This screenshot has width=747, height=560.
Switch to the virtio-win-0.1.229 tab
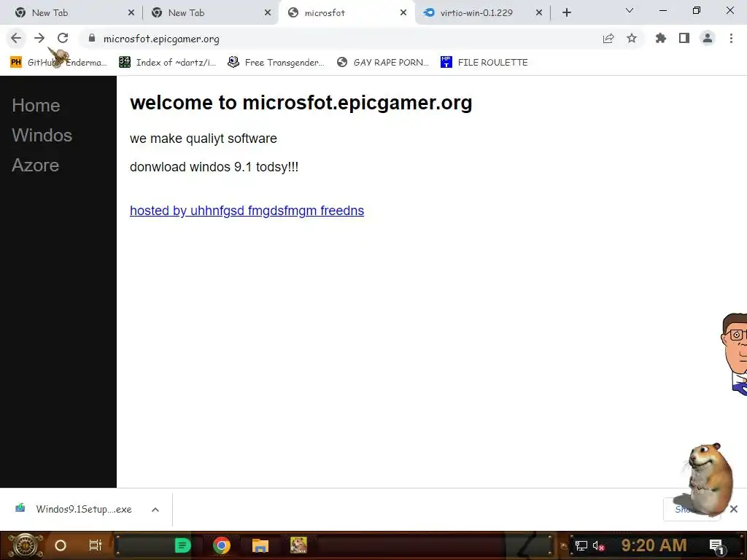pos(482,13)
